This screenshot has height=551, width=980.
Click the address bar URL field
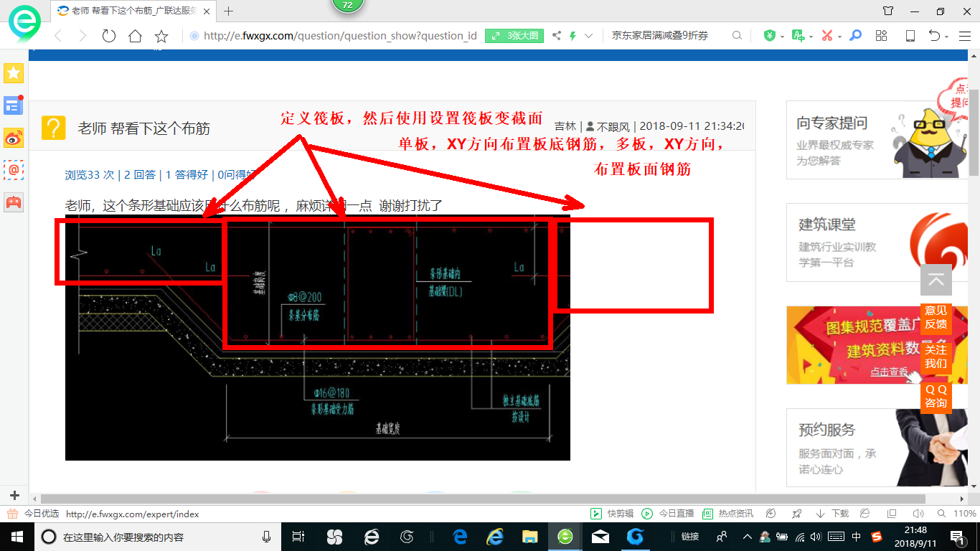[339, 36]
